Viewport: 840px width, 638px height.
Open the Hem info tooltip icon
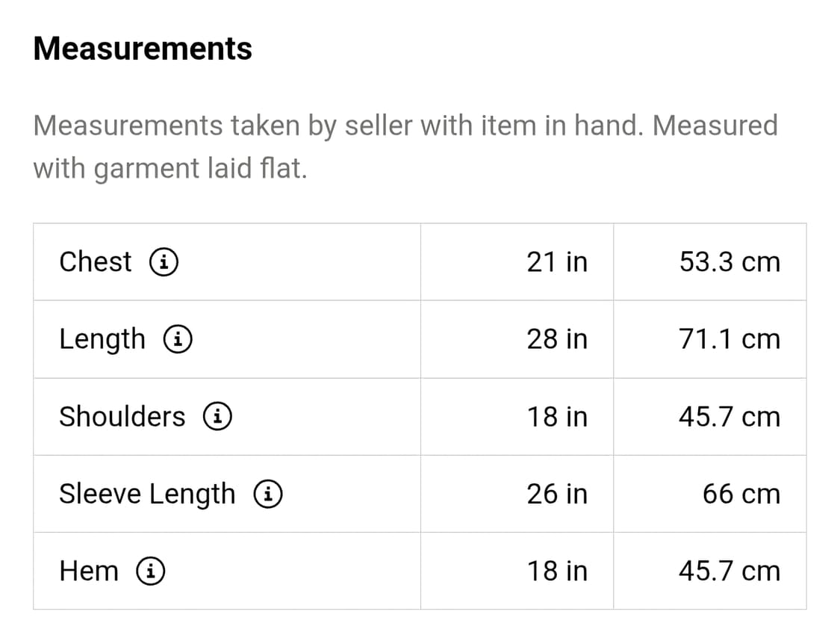point(150,572)
